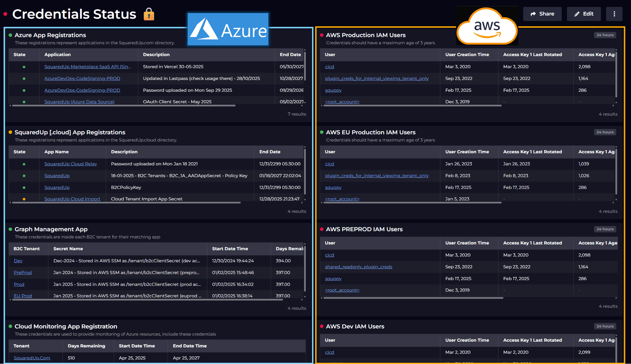Click the red status dot beside dashboard title
The image size is (631, 364).
point(6,14)
